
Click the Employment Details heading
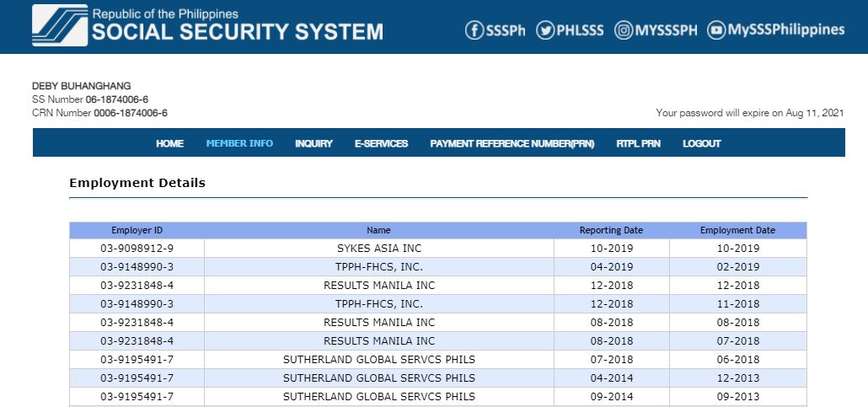(137, 183)
